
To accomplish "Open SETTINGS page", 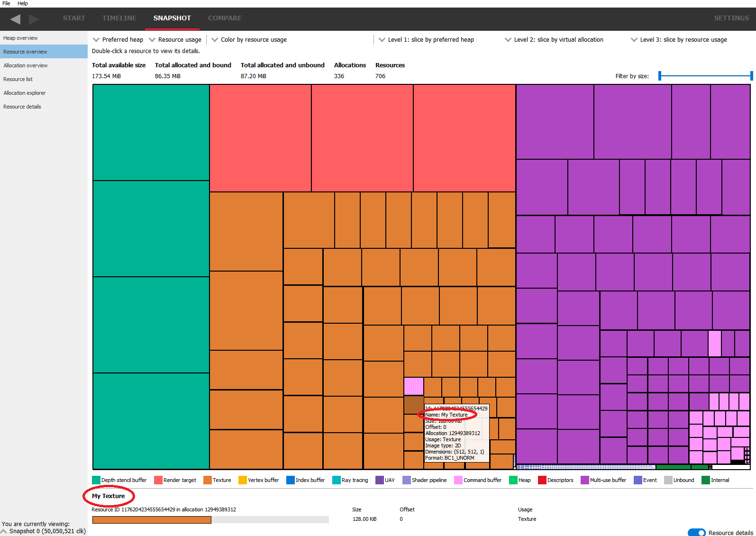I will 731,18.
